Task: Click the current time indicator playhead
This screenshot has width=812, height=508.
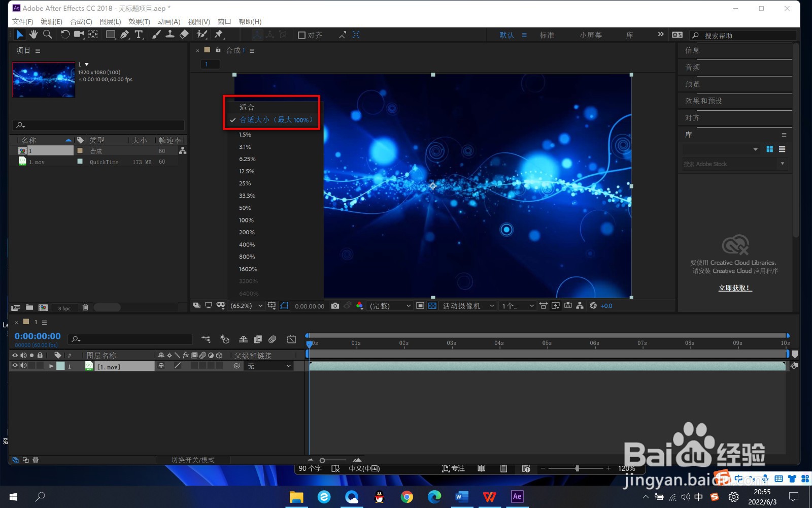Action: tap(309, 344)
